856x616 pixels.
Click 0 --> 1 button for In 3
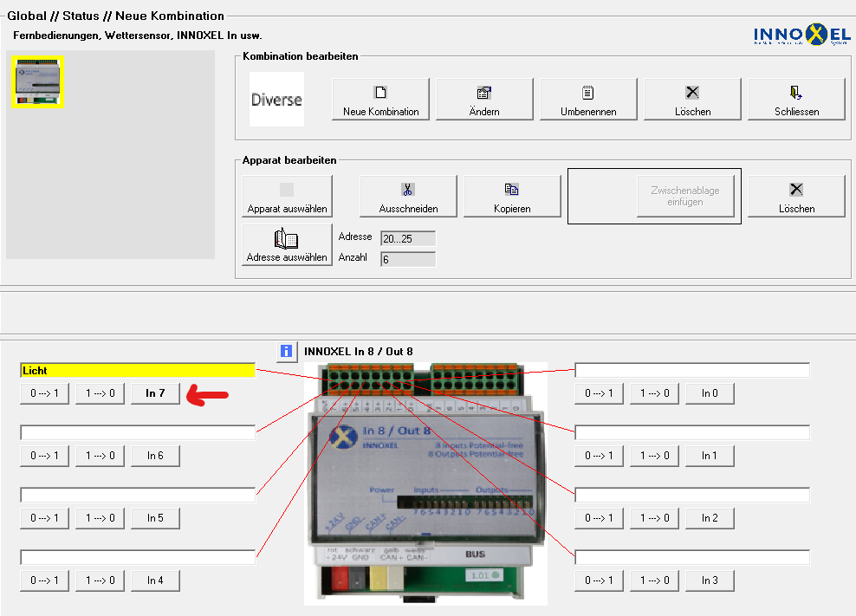point(599,580)
